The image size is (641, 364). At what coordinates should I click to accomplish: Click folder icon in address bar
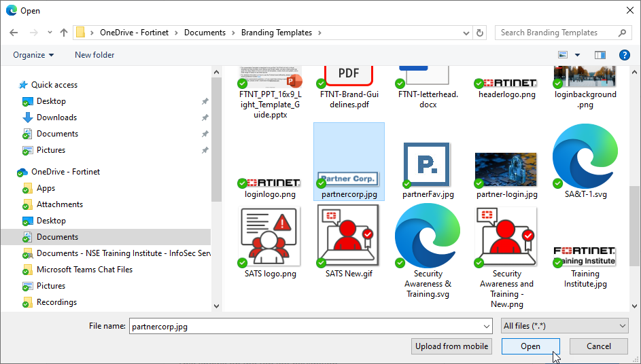pyautogui.click(x=80, y=33)
